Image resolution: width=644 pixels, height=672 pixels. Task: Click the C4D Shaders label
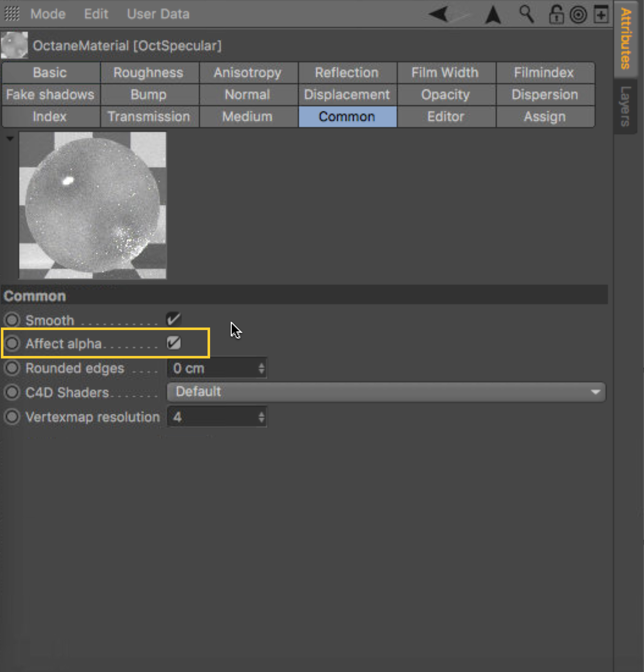point(67,393)
